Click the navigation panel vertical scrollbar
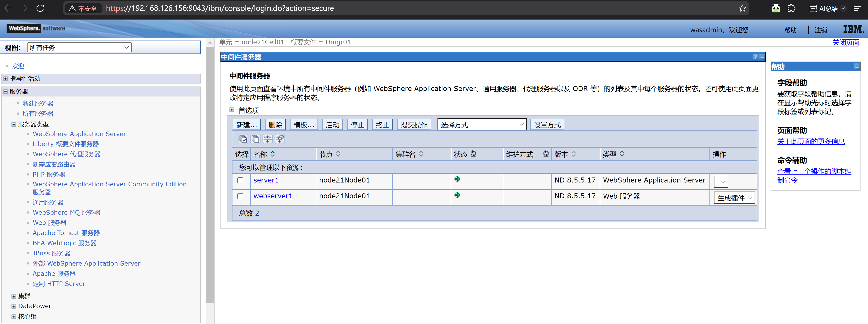868x324 pixels. click(x=210, y=175)
